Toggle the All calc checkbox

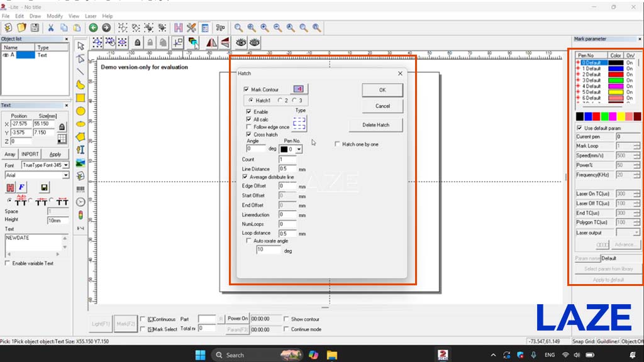[248, 119]
